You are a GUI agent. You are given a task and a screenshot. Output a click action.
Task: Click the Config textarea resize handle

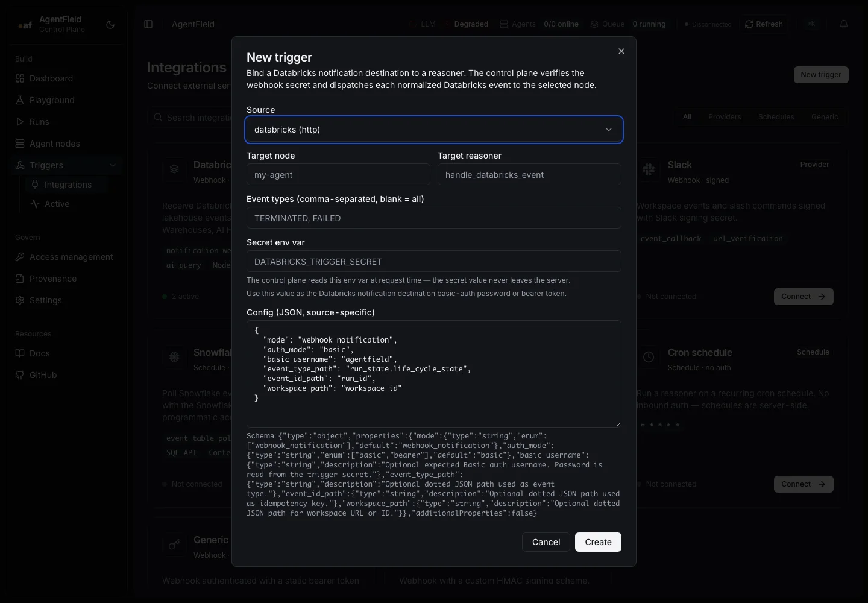point(617,423)
